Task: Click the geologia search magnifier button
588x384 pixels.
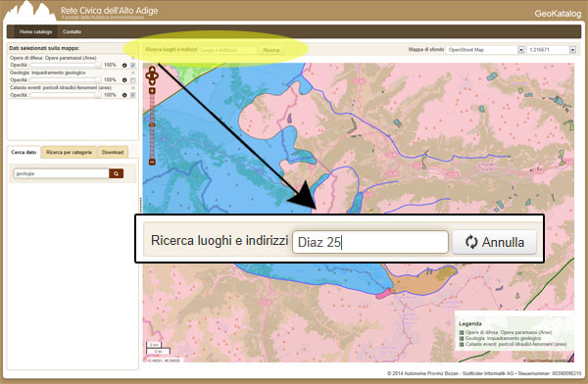Action: (117, 173)
